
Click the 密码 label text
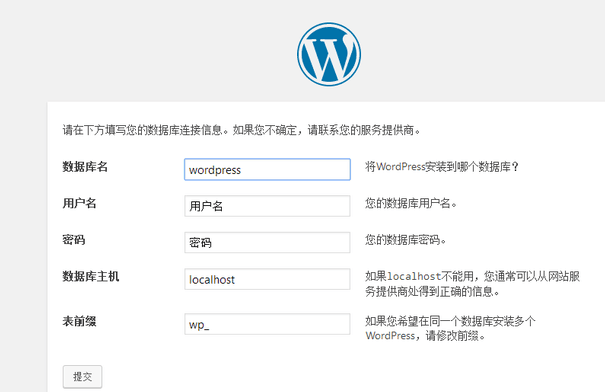(x=74, y=240)
